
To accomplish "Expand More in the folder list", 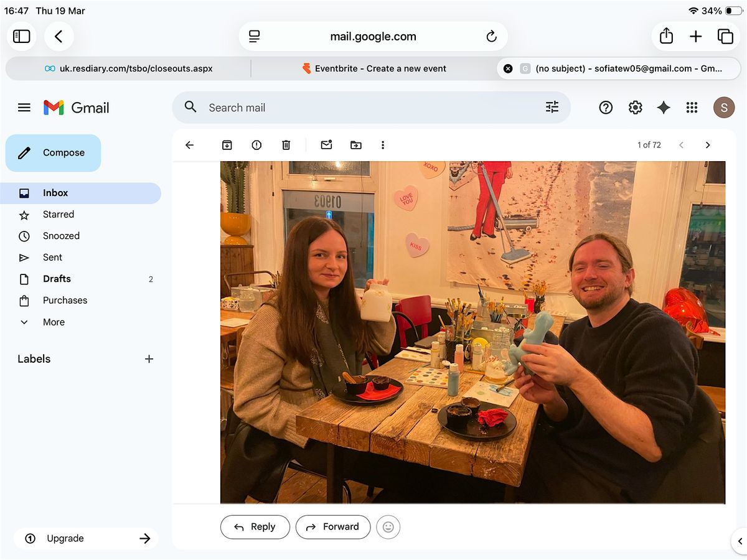I will click(54, 322).
